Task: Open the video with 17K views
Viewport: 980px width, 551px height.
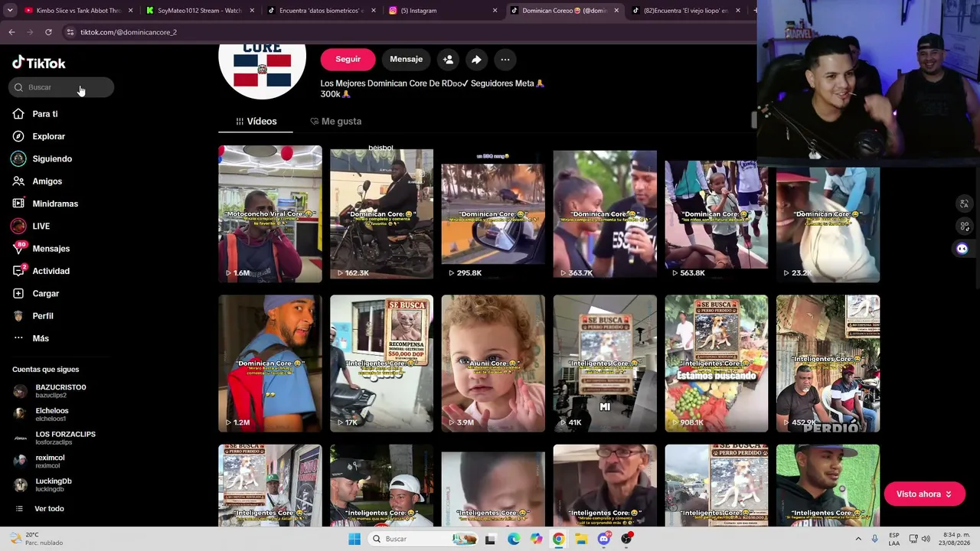Action: click(381, 364)
